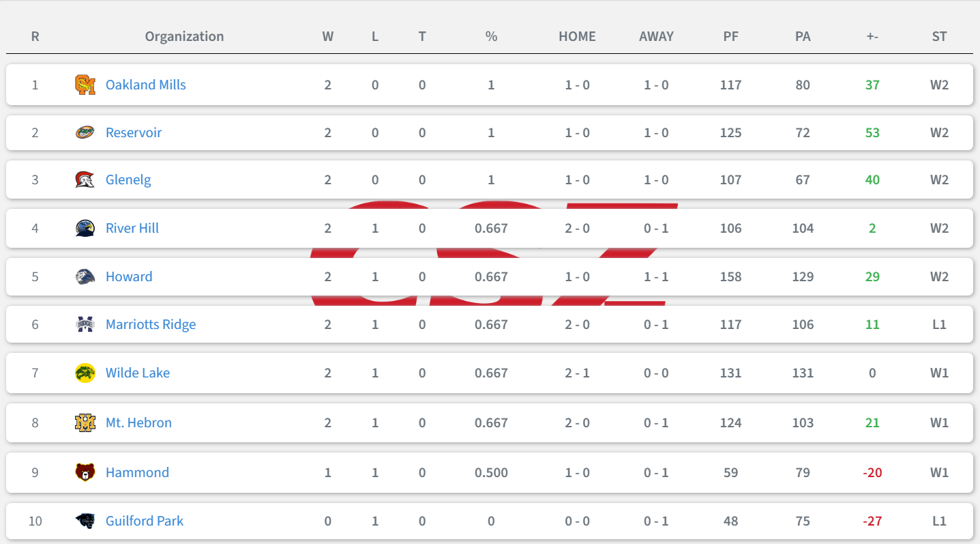
Task: Click the ST streak column header
Action: (x=939, y=36)
